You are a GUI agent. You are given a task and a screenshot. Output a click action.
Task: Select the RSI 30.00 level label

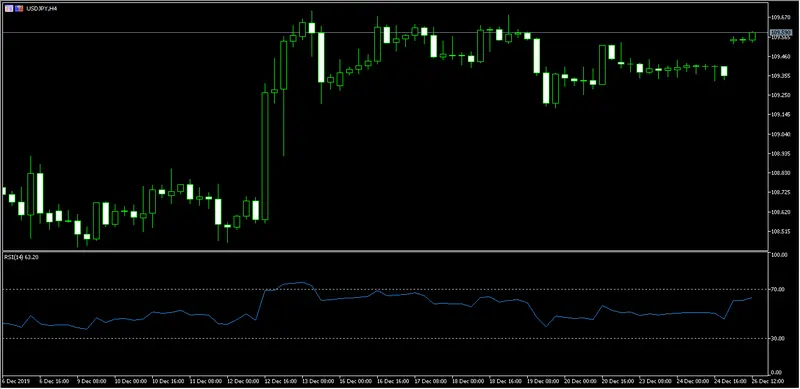pos(777,338)
